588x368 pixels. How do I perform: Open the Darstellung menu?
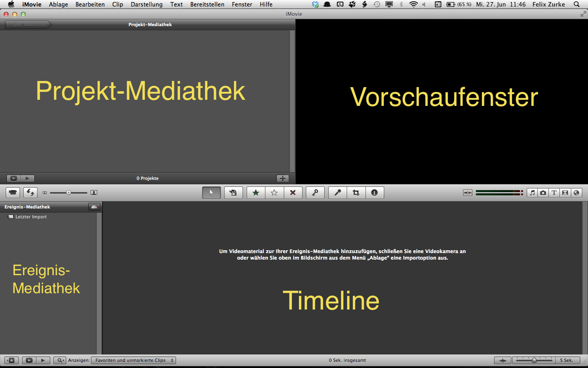point(147,4)
